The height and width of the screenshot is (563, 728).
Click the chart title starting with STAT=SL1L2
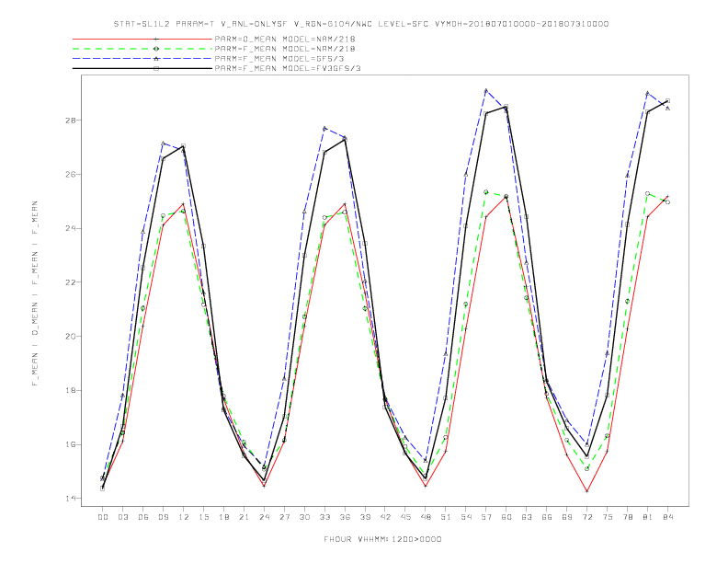[361, 24]
